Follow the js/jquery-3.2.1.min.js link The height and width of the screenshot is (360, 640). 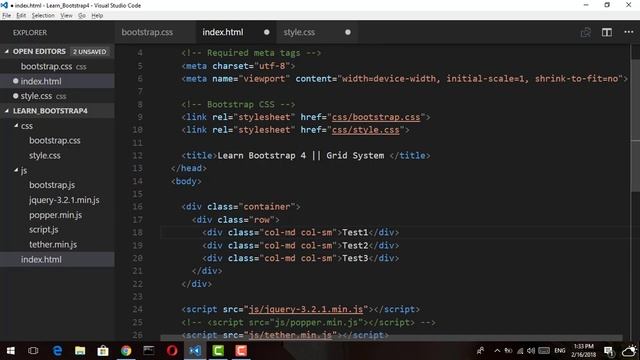coord(306,309)
